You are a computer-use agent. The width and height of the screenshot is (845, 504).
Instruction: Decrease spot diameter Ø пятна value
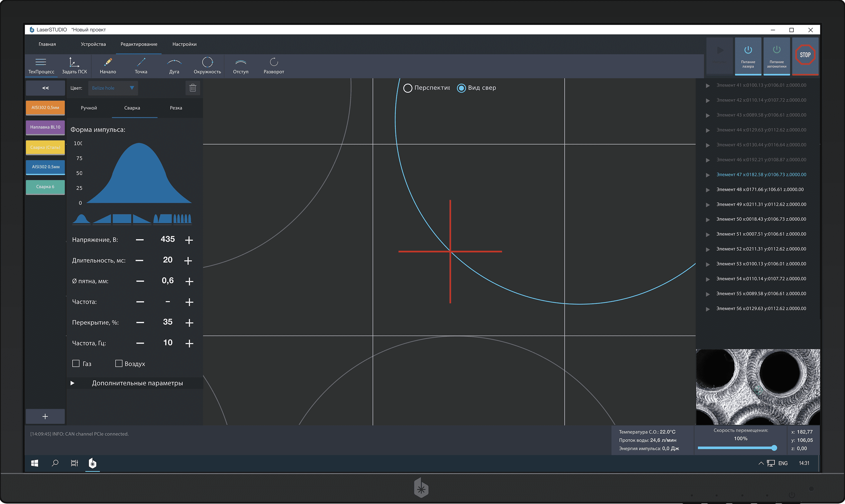coord(140,281)
